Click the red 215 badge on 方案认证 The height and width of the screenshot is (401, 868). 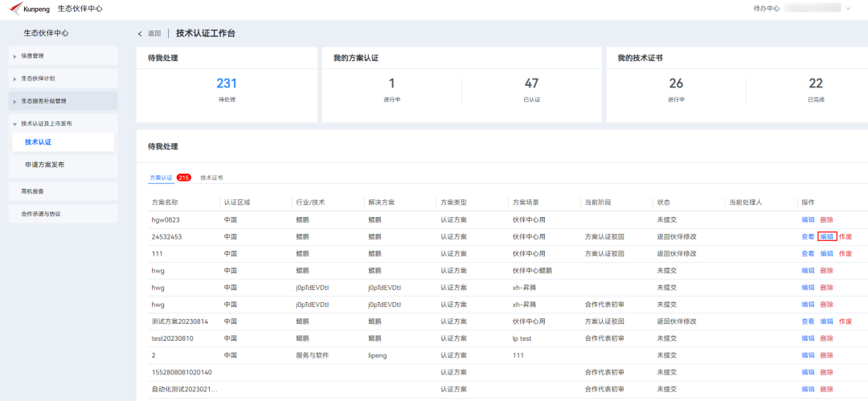pyautogui.click(x=184, y=178)
